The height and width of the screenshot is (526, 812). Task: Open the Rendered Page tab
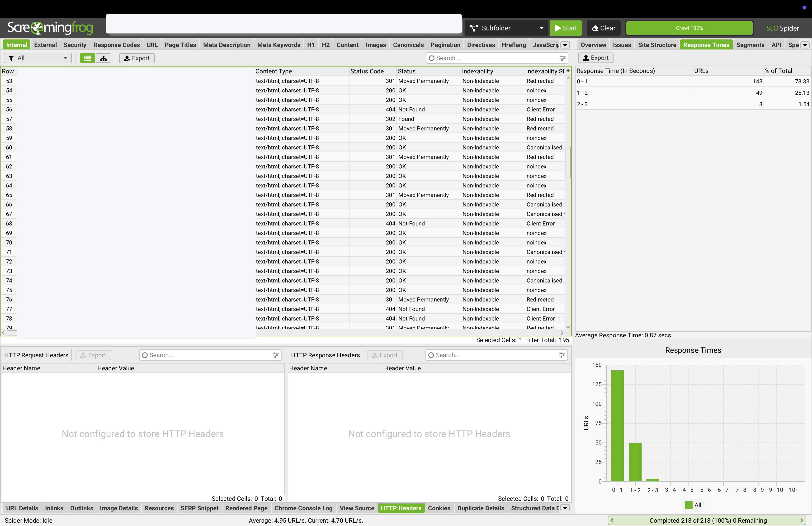(246, 508)
